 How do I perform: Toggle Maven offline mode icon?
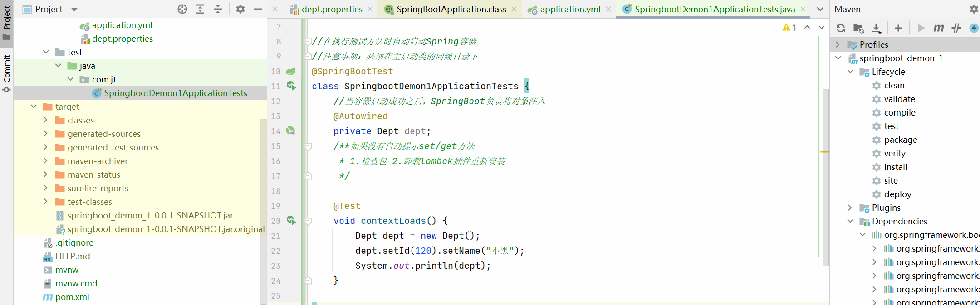956,28
